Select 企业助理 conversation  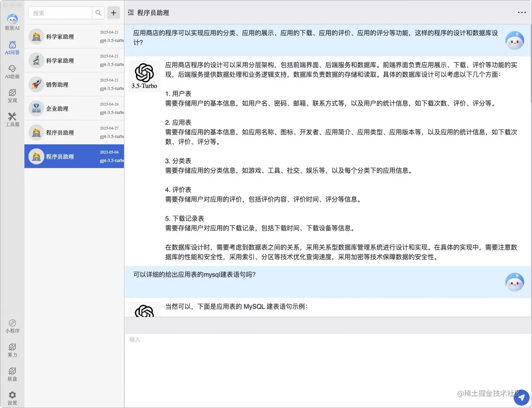tap(74, 108)
